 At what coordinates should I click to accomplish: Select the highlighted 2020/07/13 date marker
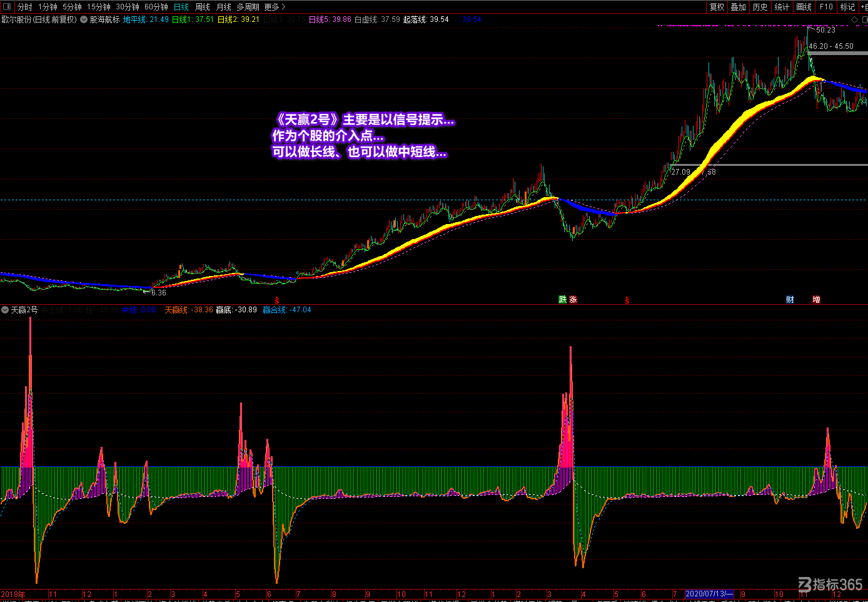click(x=709, y=594)
